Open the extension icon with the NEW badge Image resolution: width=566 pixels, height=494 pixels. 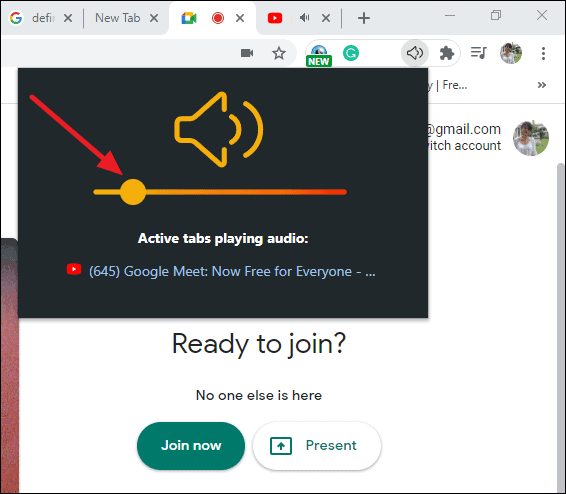319,55
